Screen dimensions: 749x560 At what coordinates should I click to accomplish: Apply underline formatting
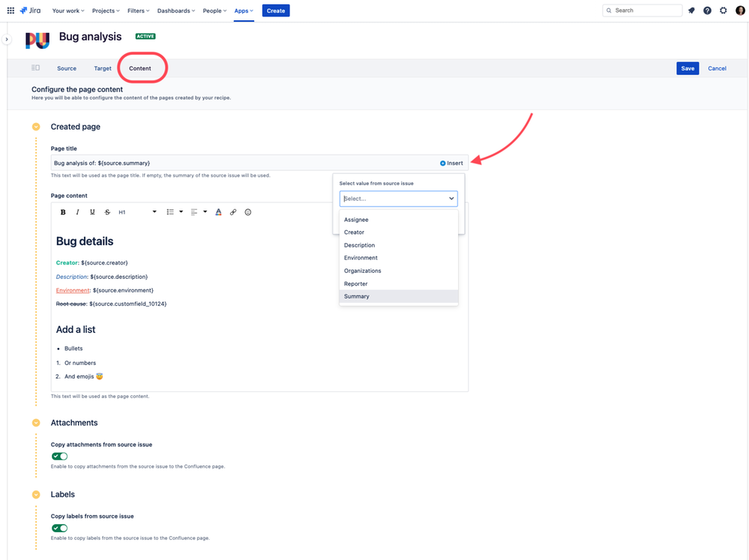(92, 211)
